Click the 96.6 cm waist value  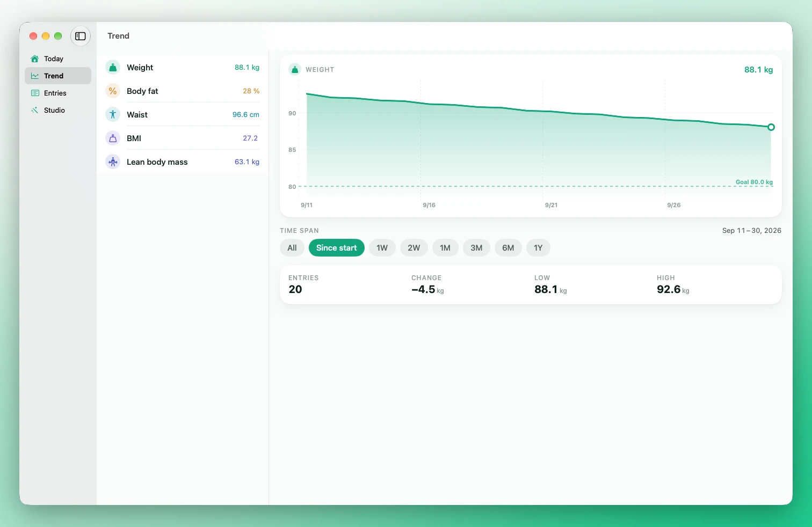(x=246, y=115)
